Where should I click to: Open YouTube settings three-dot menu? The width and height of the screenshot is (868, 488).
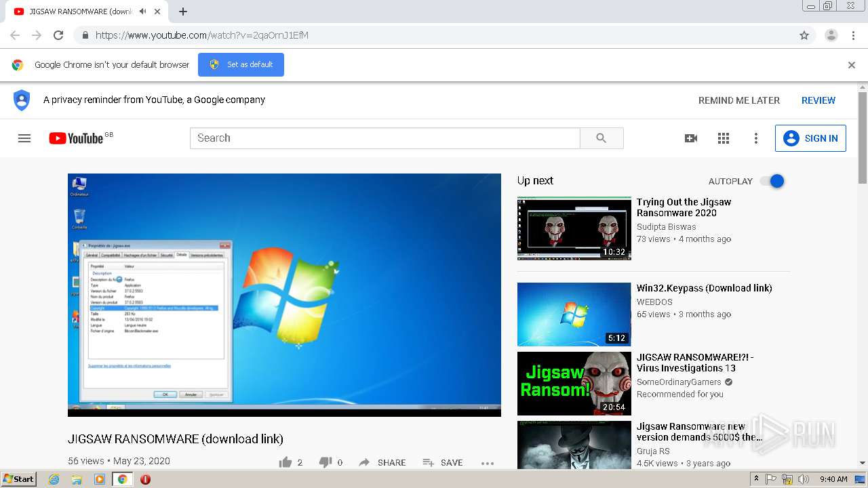pos(756,138)
